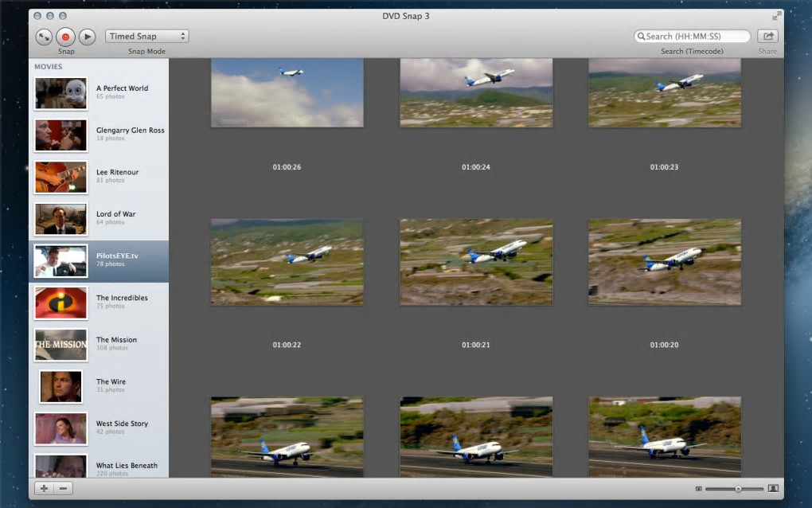Select What Lies Beneath movie
The width and height of the screenshot is (812, 508).
click(99, 464)
